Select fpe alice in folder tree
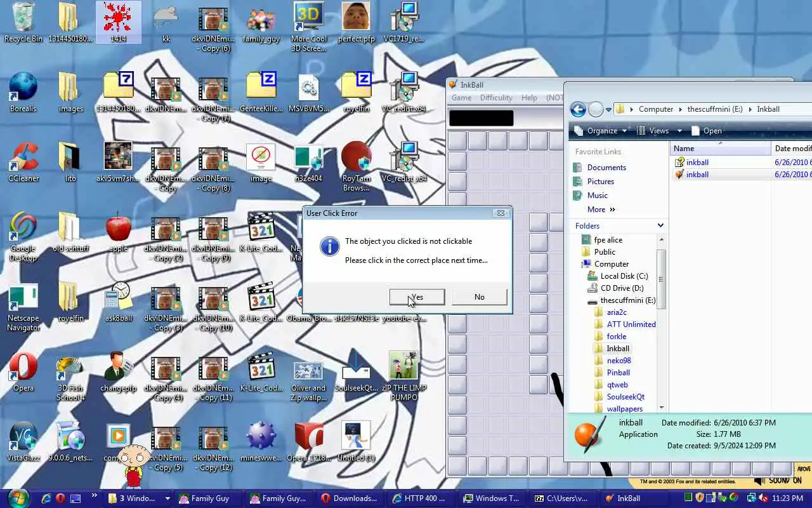This screenshot has height=508, width=812. [601, 240]
